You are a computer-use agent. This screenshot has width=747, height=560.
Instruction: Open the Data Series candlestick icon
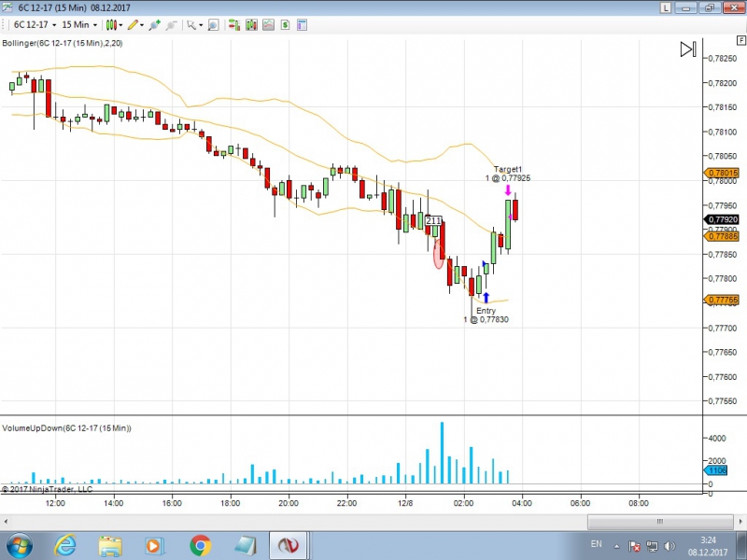tap(251, 25)
